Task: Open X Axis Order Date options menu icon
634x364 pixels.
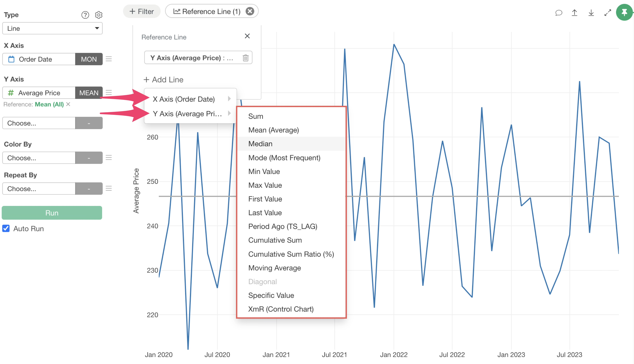Action: click(x=109, y=59)
